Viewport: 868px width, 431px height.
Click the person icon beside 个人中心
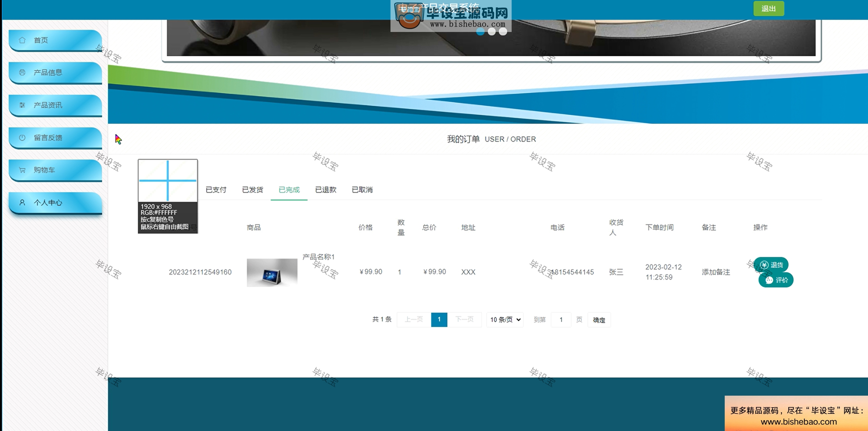22,203
